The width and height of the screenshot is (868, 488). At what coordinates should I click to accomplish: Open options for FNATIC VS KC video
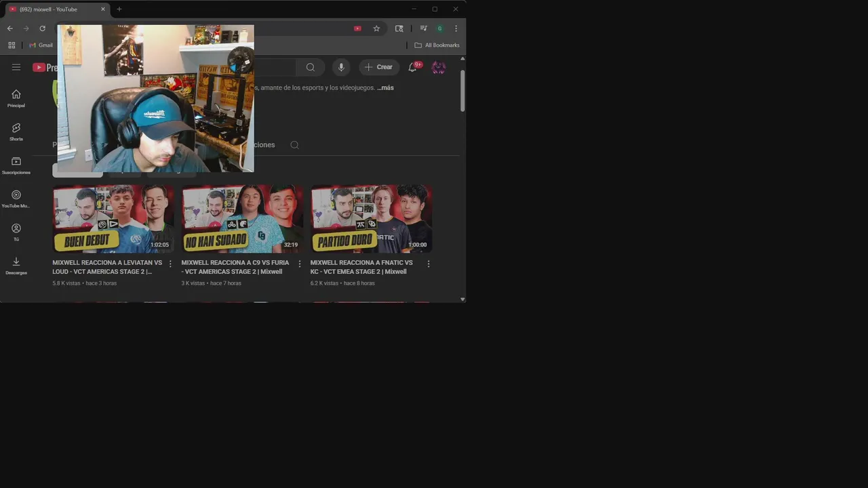[428, 264]
